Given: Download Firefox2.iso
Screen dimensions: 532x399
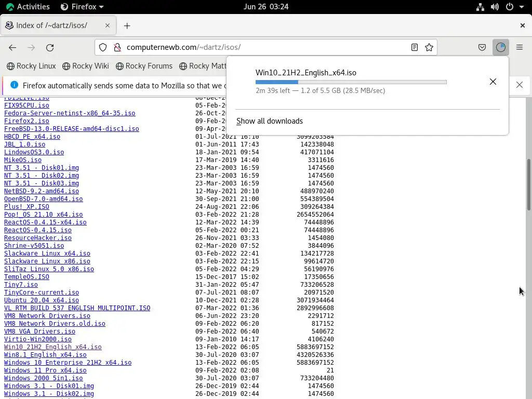Looking at the screenshot, I should pyautogui.click(x=26, y=121).
